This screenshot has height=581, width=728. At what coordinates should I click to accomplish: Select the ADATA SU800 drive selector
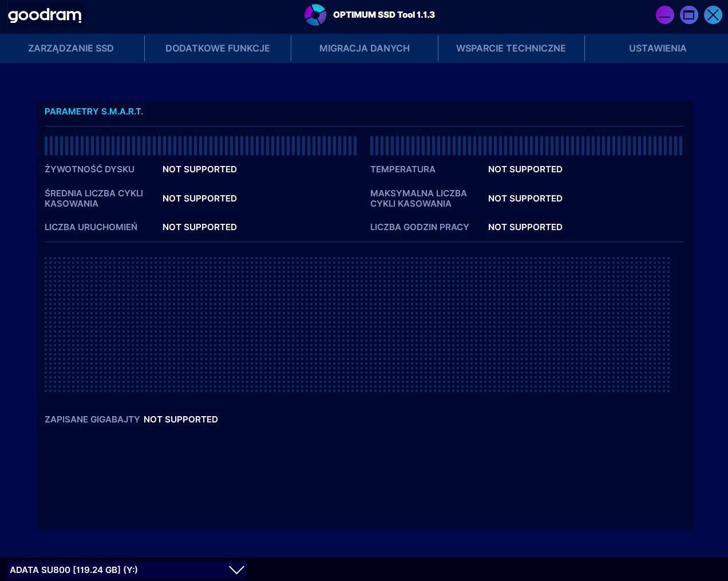pos(114,570)
